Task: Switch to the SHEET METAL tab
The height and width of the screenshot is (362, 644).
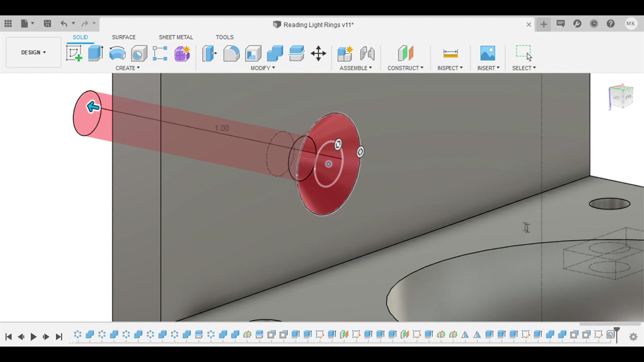Action: [x=176, y=37]
